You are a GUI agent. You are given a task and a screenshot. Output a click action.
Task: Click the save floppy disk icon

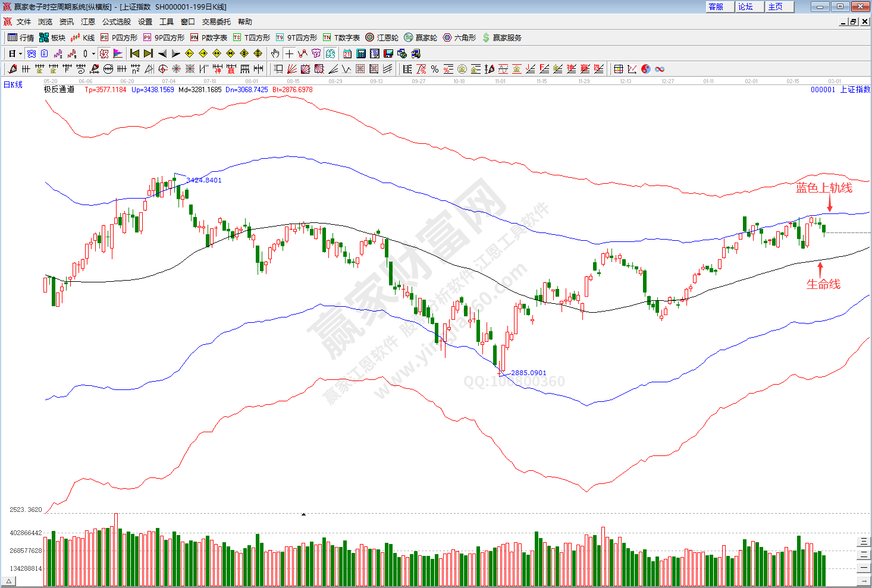coord(388,54)
